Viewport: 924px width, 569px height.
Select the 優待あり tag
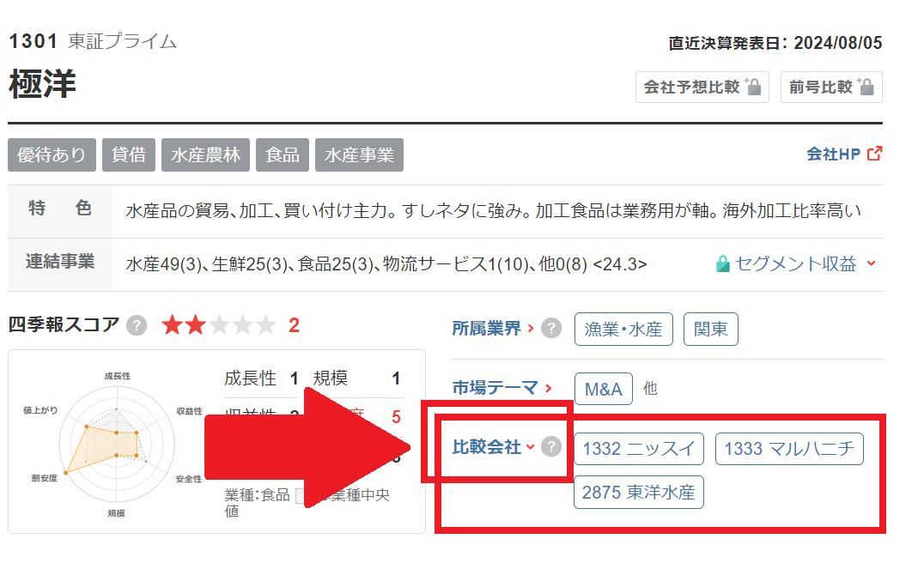click(52, 155)
